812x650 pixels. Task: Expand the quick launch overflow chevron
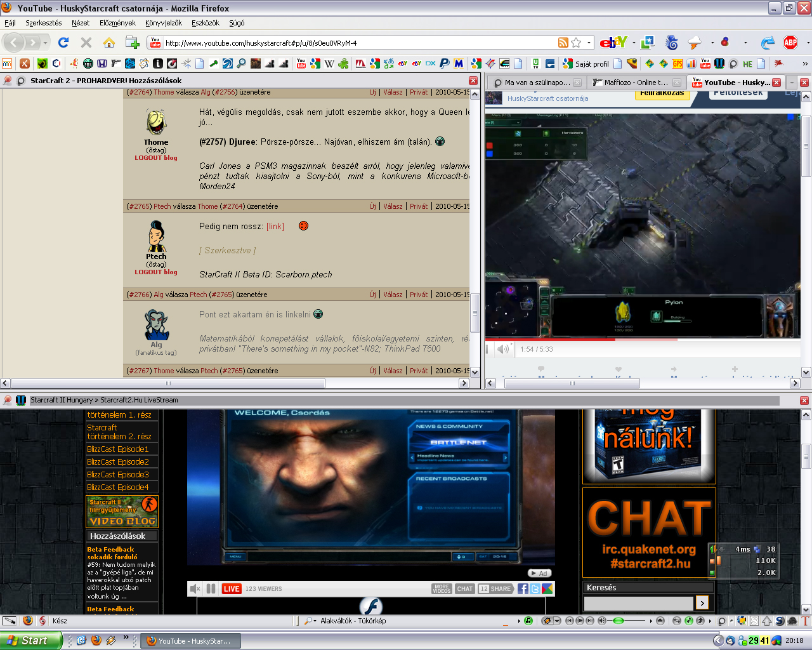click(x=126, y=637)
